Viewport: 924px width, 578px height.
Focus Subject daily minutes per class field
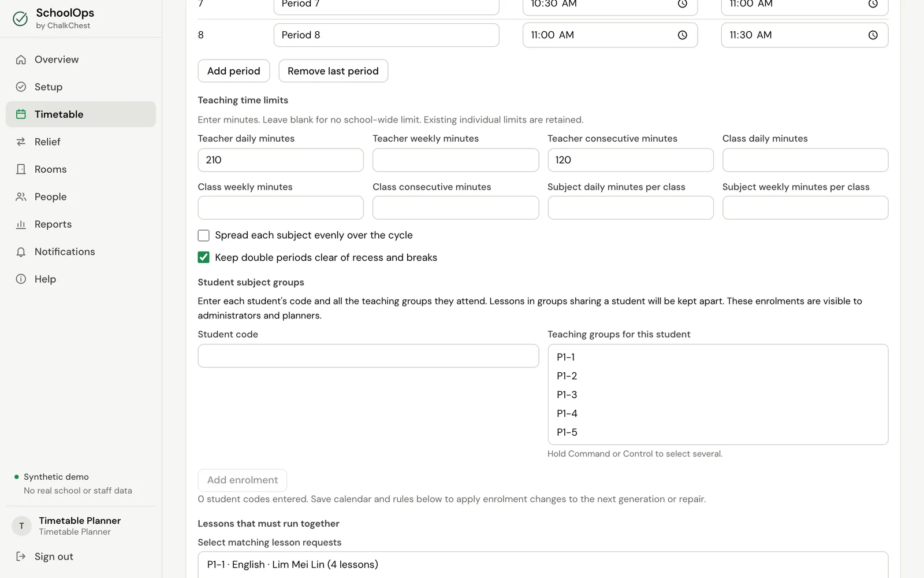point(631,208)
